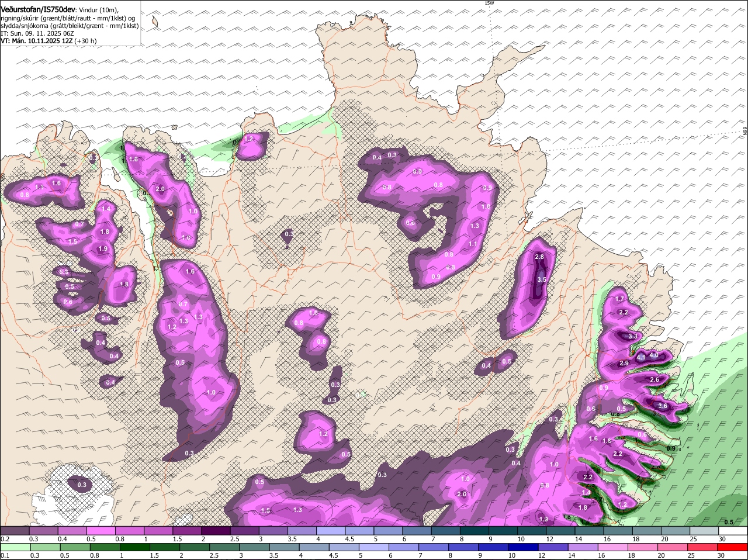Image resolution: width=748 pixels, height=560 pixels.
Task: Pick the grey-green 3 swatch in the lower legend row
Action: tap(254, 547)
